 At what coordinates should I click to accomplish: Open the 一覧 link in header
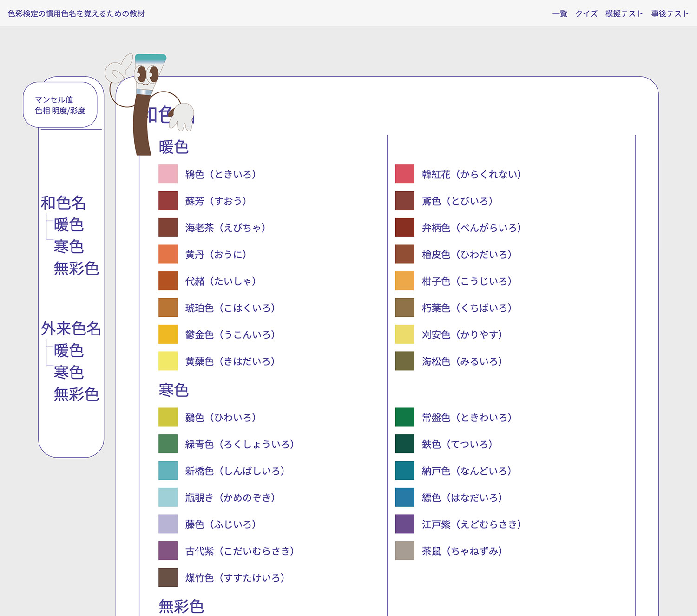559,13
